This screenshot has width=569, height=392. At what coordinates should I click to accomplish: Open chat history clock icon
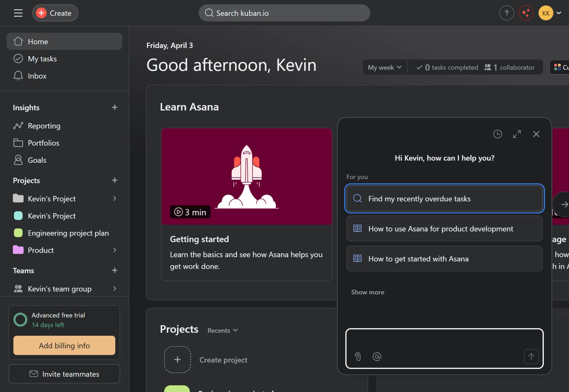498,134
